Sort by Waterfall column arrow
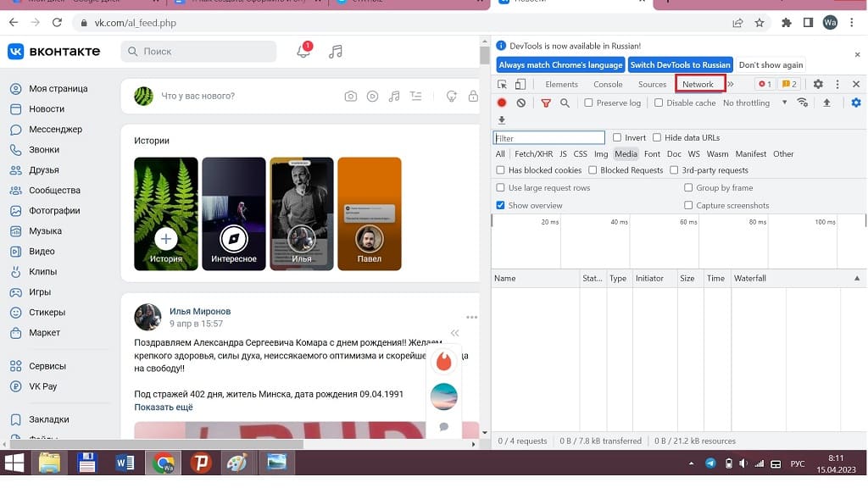Screen dimensions: 868x488 click(x=857, y=278)
